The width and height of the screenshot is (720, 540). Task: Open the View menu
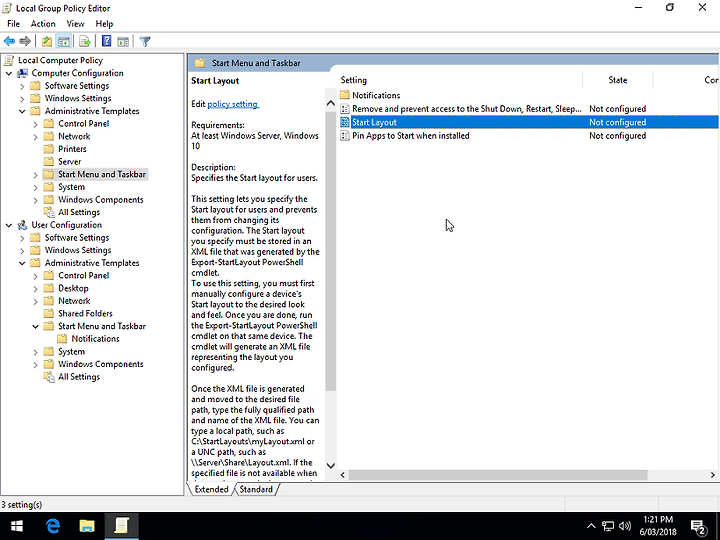(x=75, y=24)
